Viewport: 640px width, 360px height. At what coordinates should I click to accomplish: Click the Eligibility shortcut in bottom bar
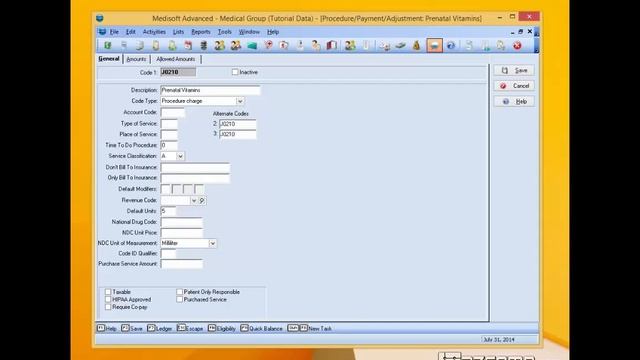point(222,328)
